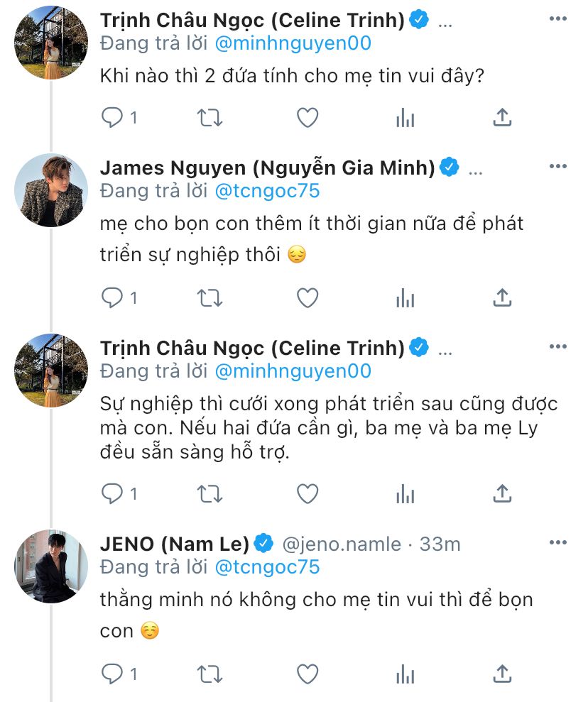
Task: Retweet James Nguyen's tweet about sự nghiệp
Action: point(209,298)
